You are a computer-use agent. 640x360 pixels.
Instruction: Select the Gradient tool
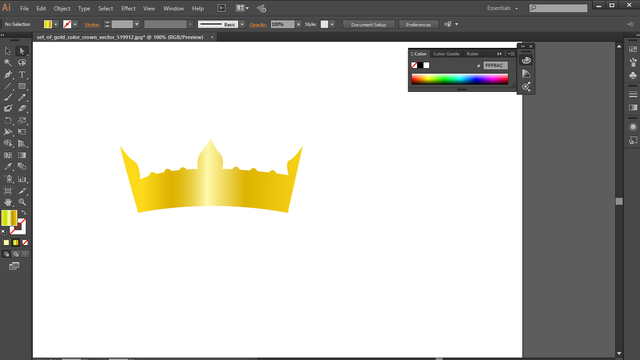click(22, 155)
